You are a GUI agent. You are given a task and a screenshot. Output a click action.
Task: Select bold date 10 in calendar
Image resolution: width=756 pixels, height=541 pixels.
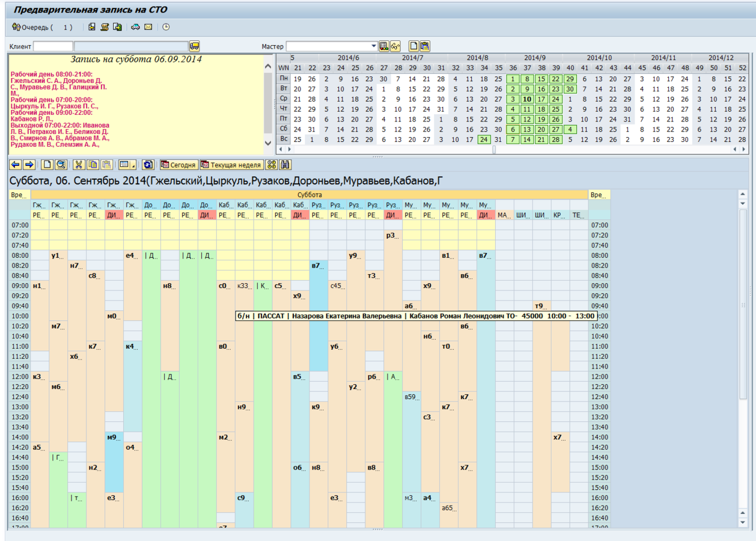click(527, 99)
